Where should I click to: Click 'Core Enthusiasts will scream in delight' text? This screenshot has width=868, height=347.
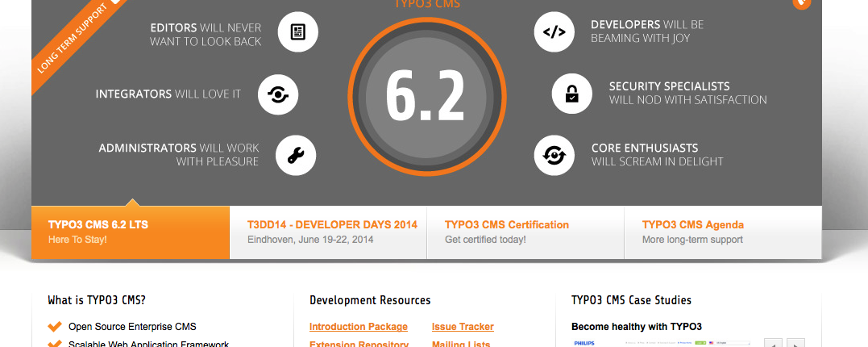pos(657,155)
